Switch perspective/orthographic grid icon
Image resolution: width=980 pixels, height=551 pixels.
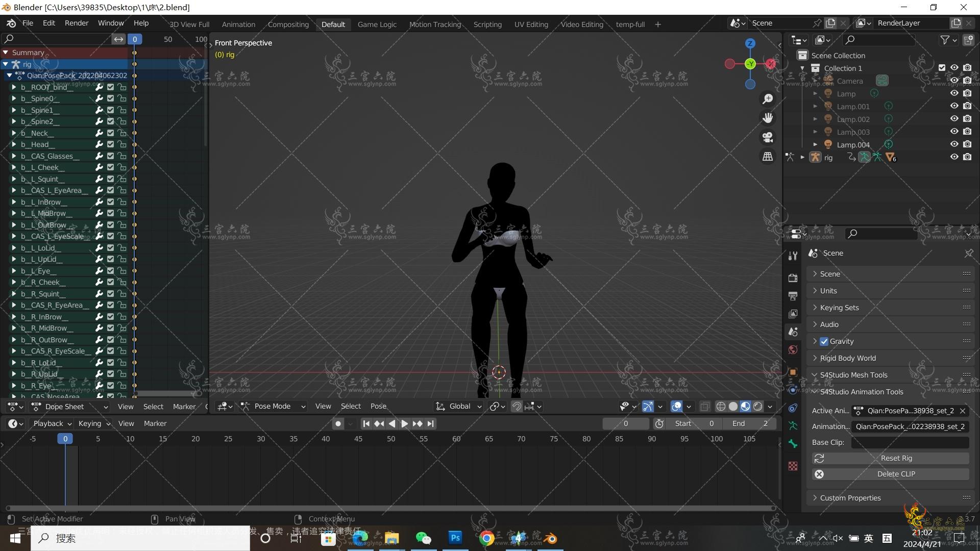click(x=768, y=157)
